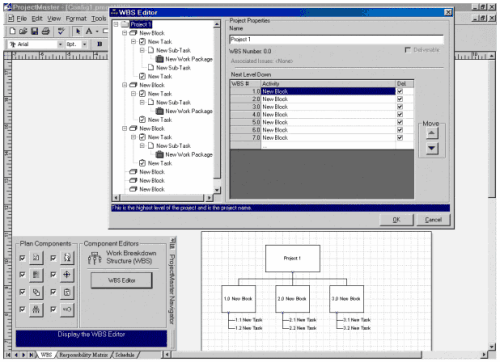Click the key plan component button
Screen dimensions: 500x362
(x=67, y=310)
